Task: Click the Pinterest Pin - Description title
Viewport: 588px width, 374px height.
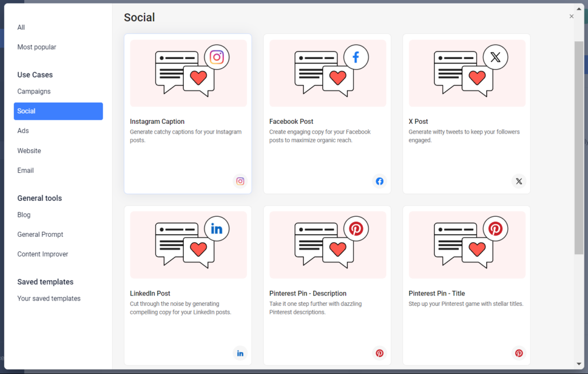Action: [x=308, y=294]
